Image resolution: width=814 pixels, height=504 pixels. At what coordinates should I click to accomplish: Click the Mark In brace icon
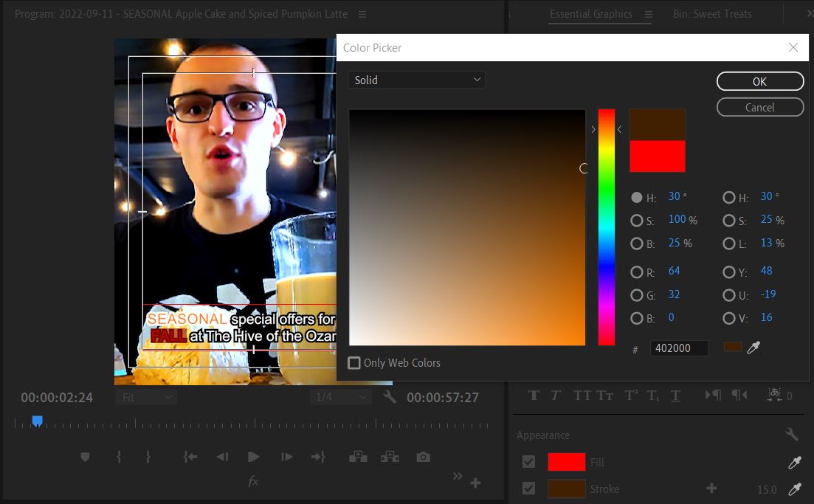coord(119,457)
